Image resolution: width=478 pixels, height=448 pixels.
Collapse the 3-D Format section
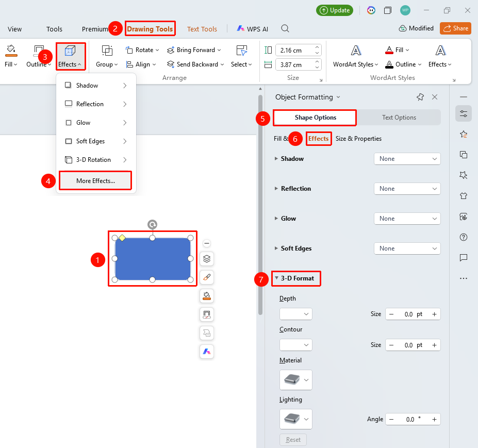point(276,278)
